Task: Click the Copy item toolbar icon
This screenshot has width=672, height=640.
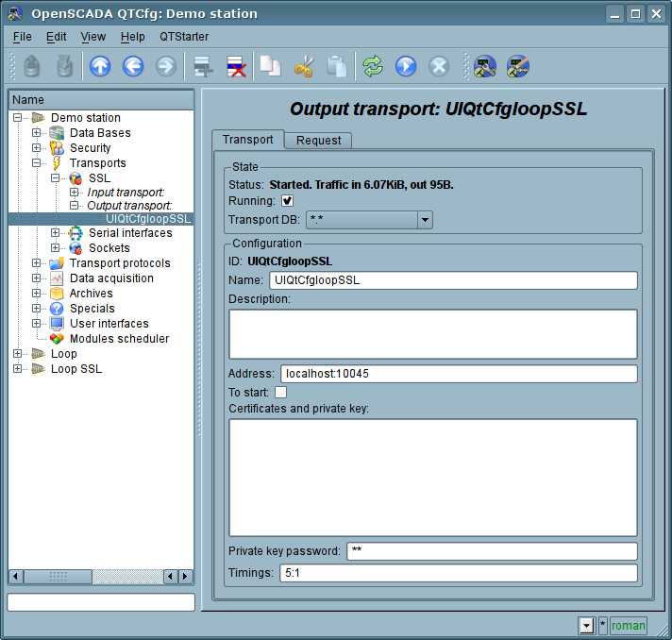Action: point(271,66)
